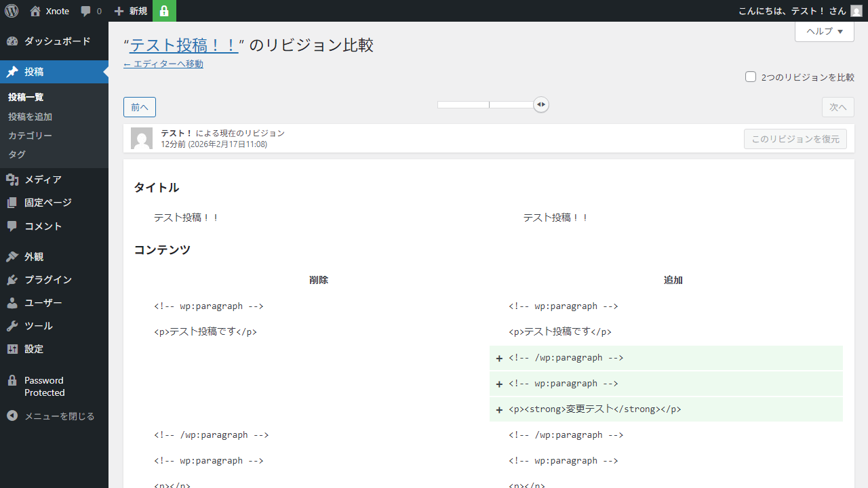
Task: Click the green padlock icon in the toolbar
Action: click(164, 11)
